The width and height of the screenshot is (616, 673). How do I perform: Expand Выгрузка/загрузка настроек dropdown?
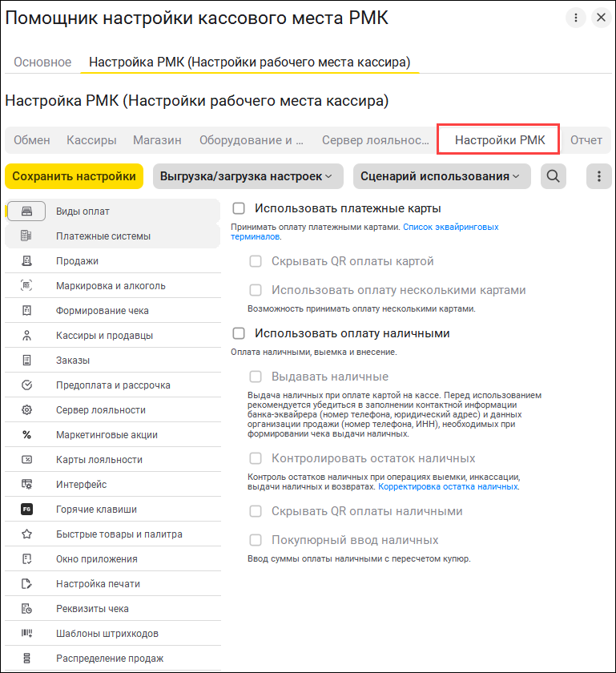248,176
